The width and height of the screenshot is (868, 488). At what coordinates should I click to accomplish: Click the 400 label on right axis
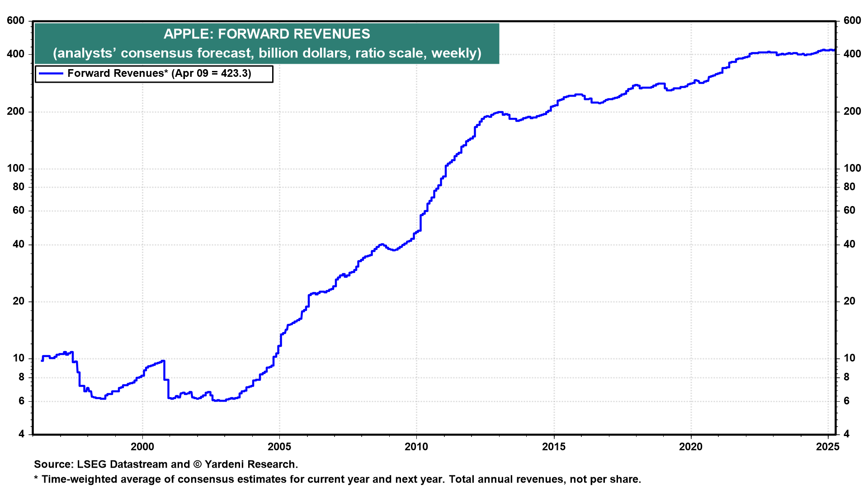point(852,54)
